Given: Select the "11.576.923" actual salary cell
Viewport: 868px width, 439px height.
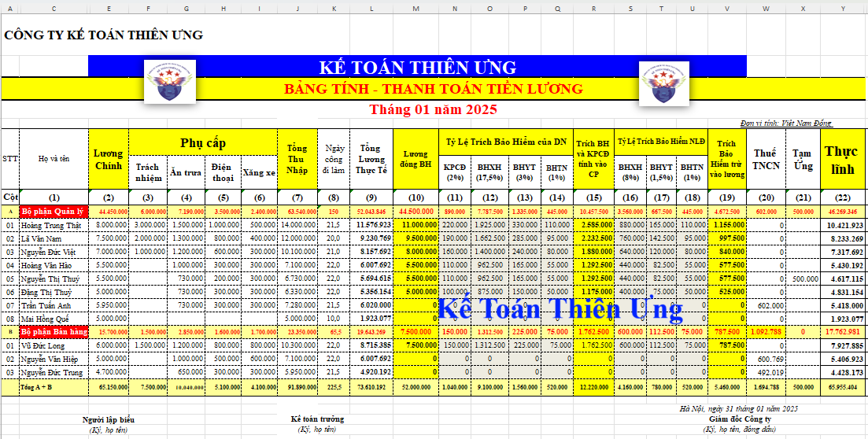Looking at the screenshot, I should point(371,225).
